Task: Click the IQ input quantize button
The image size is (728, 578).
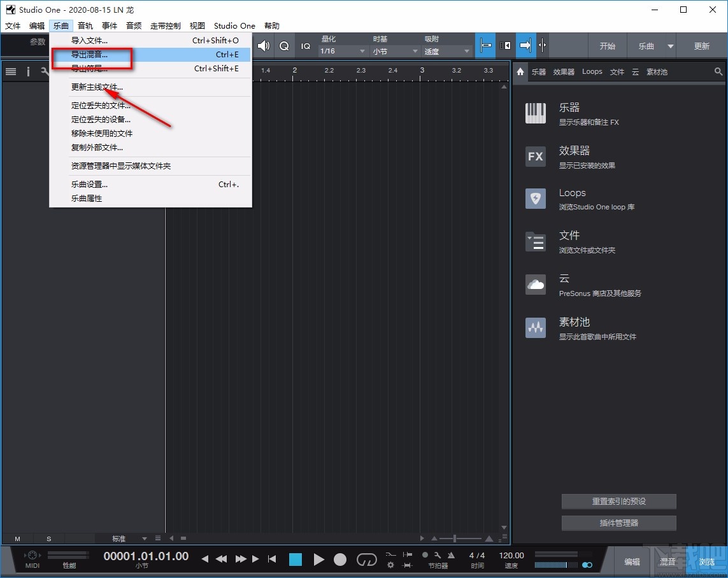Action: [306, 46]
